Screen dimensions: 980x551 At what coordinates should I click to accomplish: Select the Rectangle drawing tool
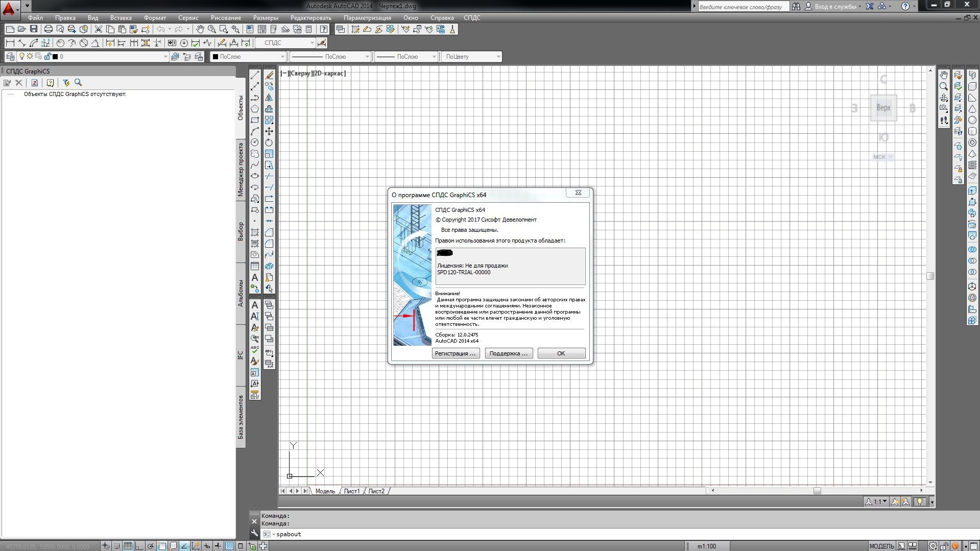255,120
